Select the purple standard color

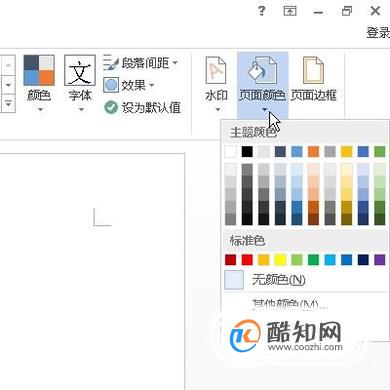point(380,260)
